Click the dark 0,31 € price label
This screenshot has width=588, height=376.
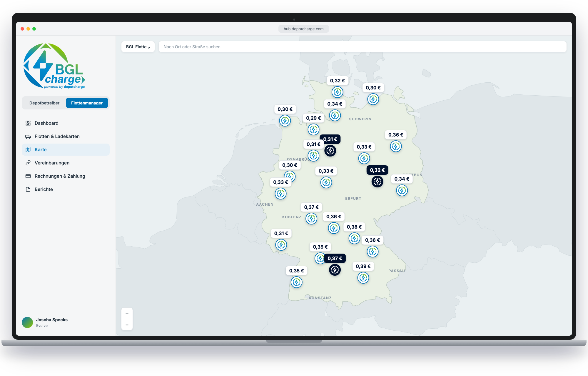(330, 139)
